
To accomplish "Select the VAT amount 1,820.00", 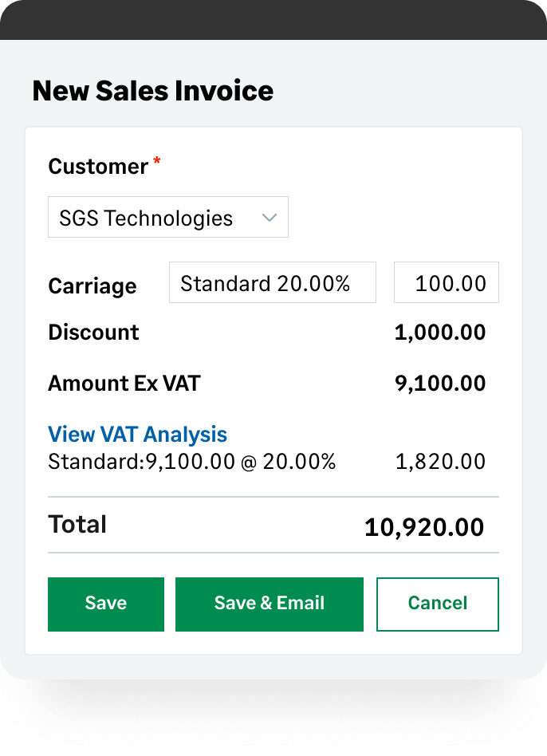I will (x=440, y=461).
